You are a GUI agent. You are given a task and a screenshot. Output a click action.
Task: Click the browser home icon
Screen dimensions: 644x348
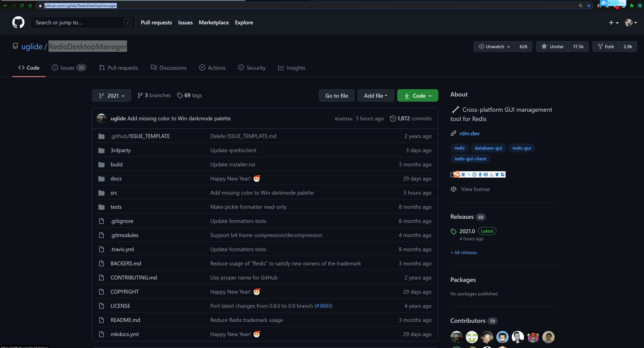coord(30,5)
